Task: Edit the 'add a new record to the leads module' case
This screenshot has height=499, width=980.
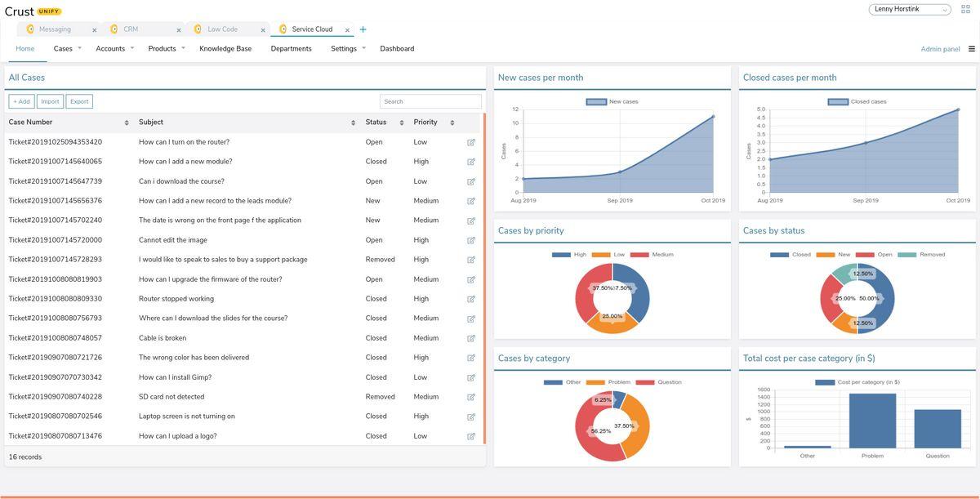Action: pos(471,201)
